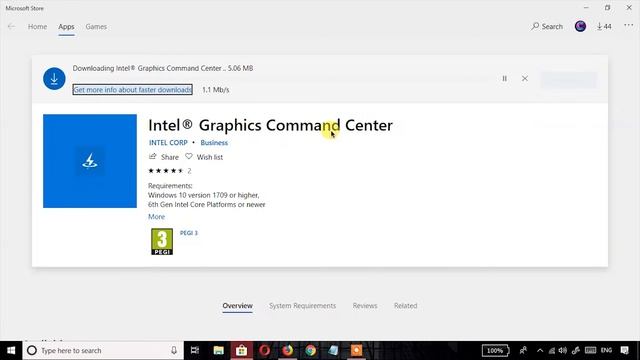The height and width of the screenshot is (360, 640).
Task: Open the touch keyboard tray icon
Action: tap(590, 351)
